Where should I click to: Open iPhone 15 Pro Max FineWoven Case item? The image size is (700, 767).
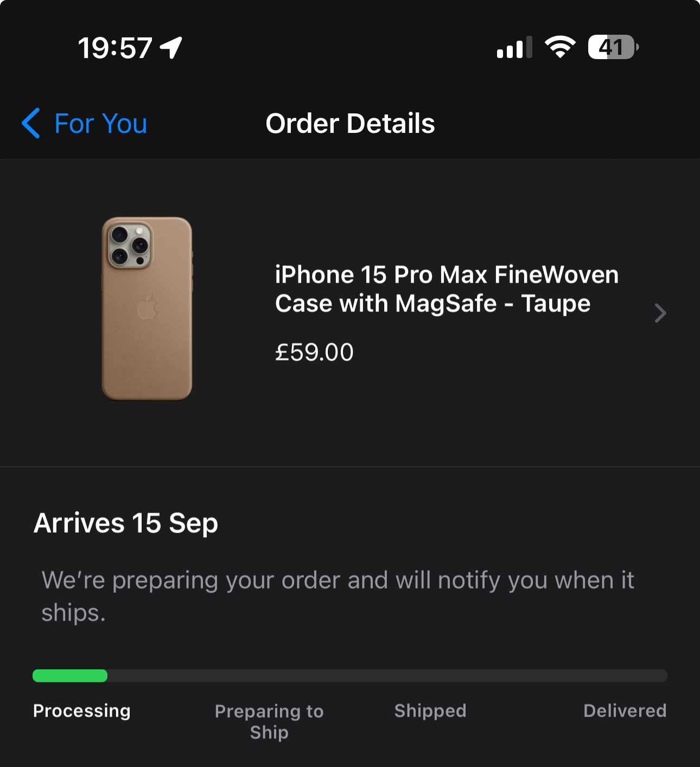pos(447,289)
